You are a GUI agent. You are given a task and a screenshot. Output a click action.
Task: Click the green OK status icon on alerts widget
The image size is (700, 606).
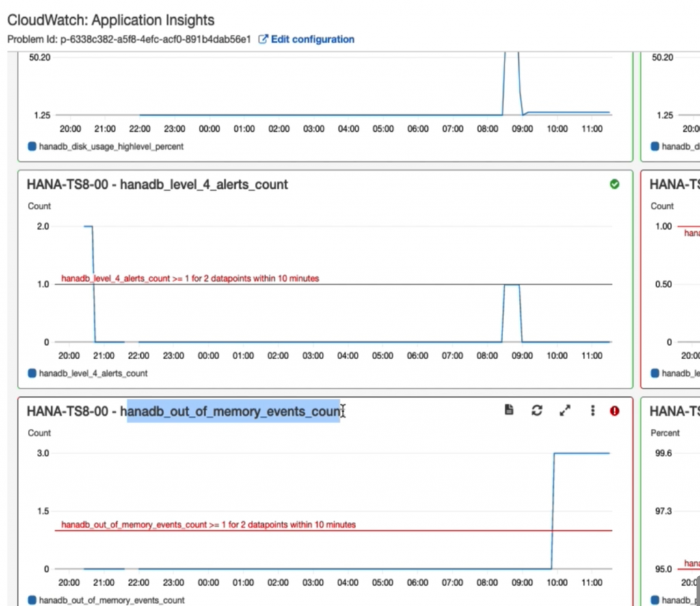tap(614, 184)
